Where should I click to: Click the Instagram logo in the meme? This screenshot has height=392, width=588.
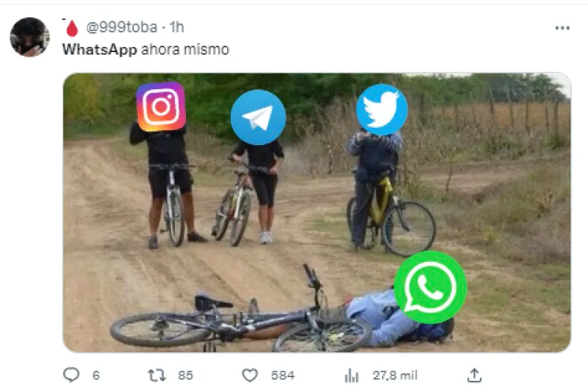[161, 106]
